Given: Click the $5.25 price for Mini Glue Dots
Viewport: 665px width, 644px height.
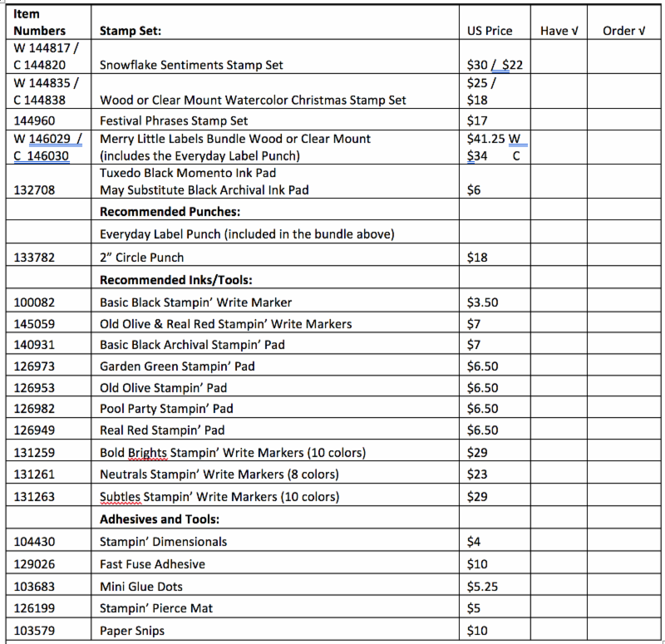Looking at the screenshot, I should point(483,586).
